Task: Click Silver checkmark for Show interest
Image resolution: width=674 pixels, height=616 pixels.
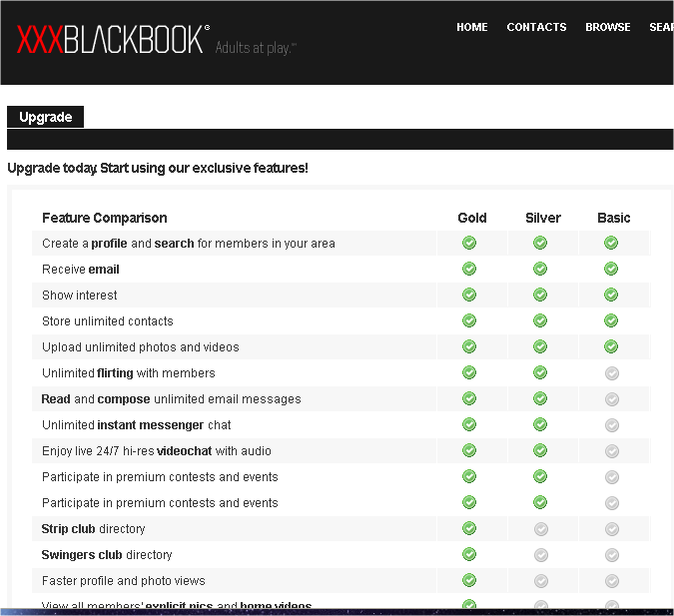Action: click(540, 295)
